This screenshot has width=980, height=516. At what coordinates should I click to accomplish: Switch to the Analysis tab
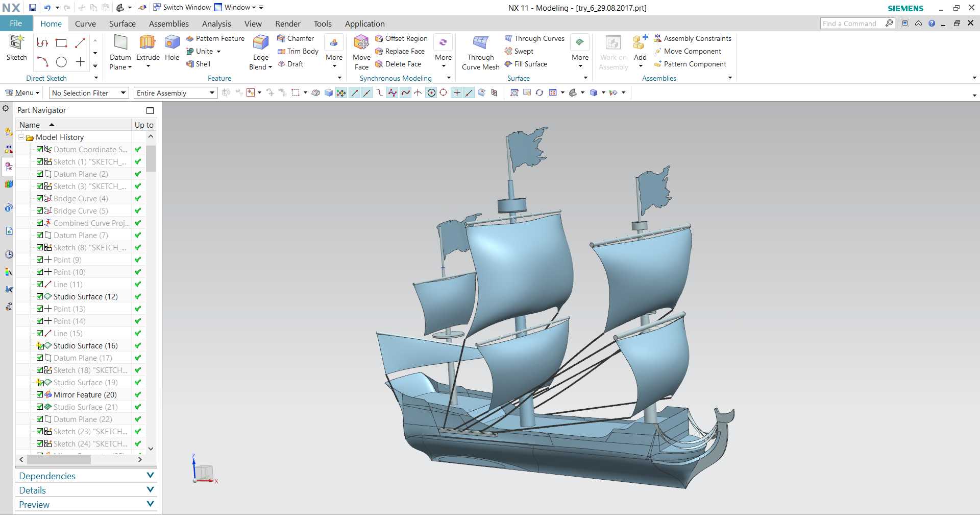216,24
